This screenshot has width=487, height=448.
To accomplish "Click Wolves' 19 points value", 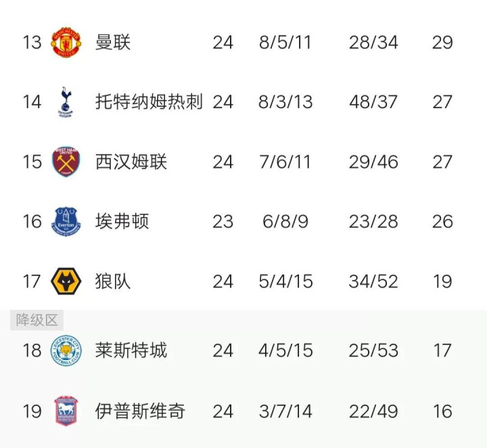I will (x=442, y=282).
